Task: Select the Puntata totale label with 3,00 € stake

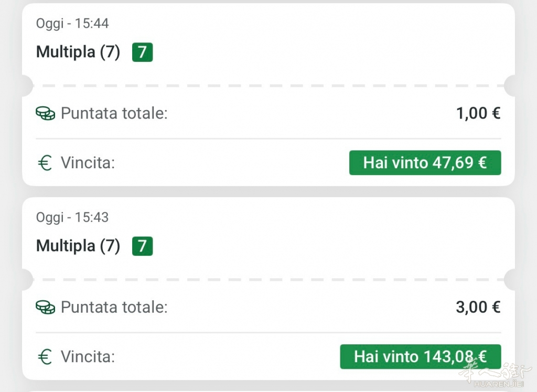Action: click(x=114, y=307)
